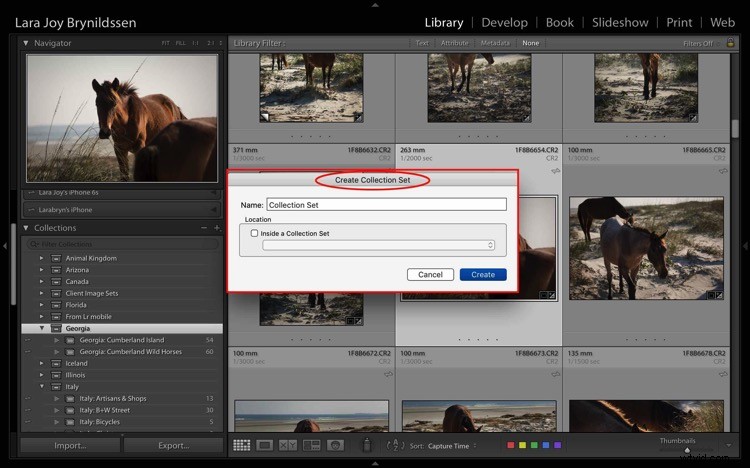Check the Inside a Collection Set box
This screenshot has width=750, height=468.
coord(254,233)
